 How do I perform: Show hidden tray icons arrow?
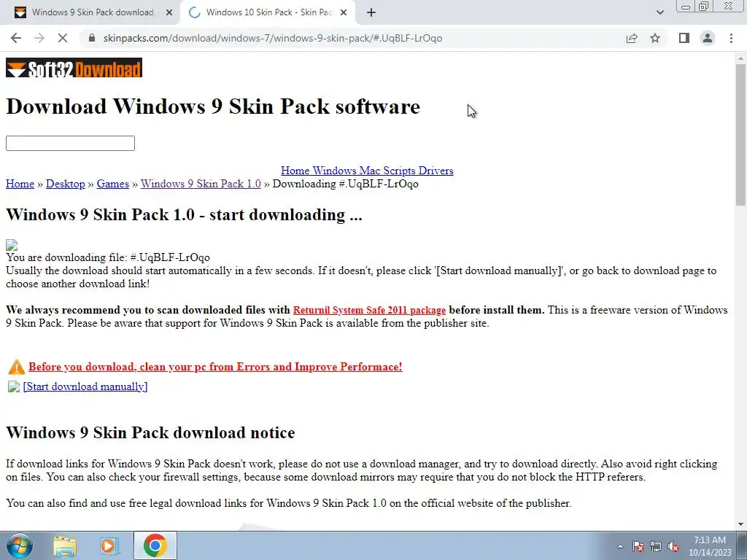(620, 546)
